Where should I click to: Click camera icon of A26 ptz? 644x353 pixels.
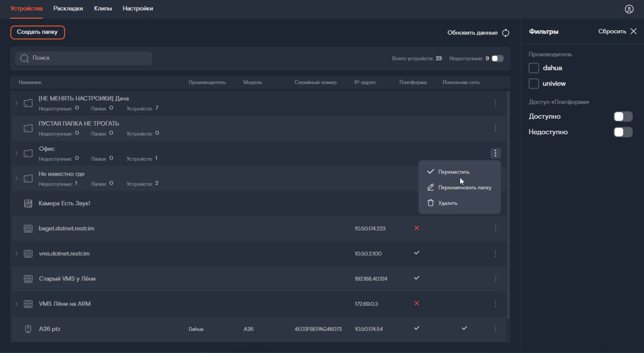pyautogui.click(x=28, y=329)
